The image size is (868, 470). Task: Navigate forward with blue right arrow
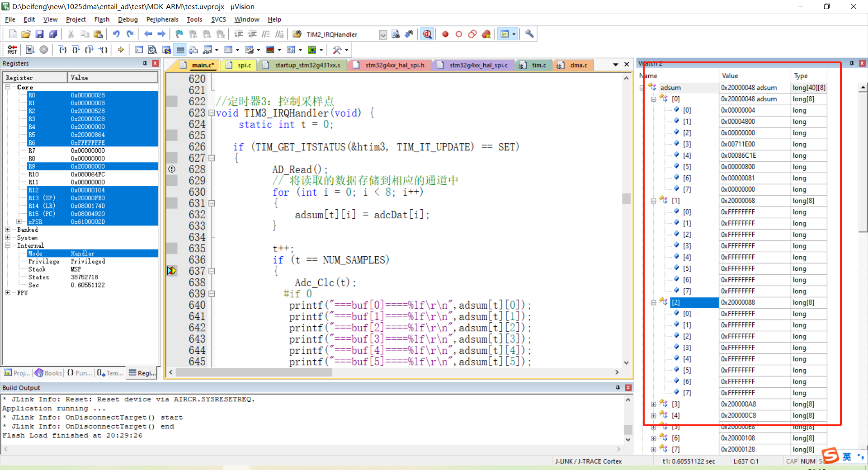coord(161,34)
